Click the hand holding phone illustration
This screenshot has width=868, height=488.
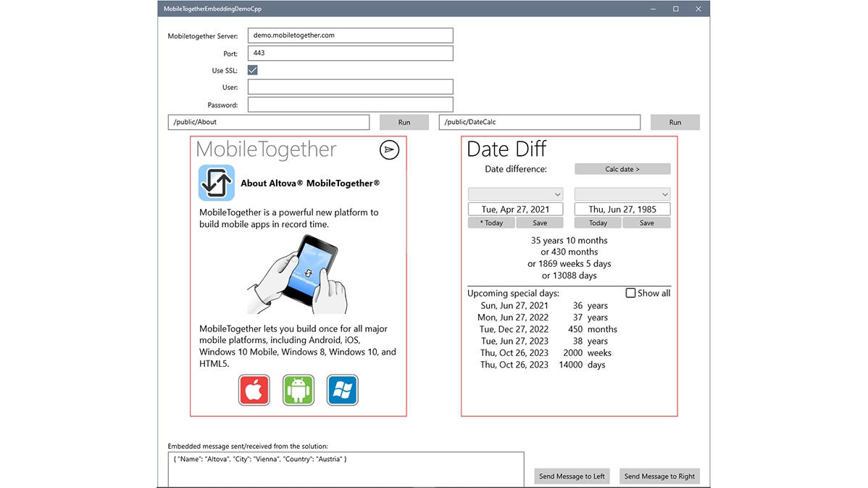tap(298, 276)
